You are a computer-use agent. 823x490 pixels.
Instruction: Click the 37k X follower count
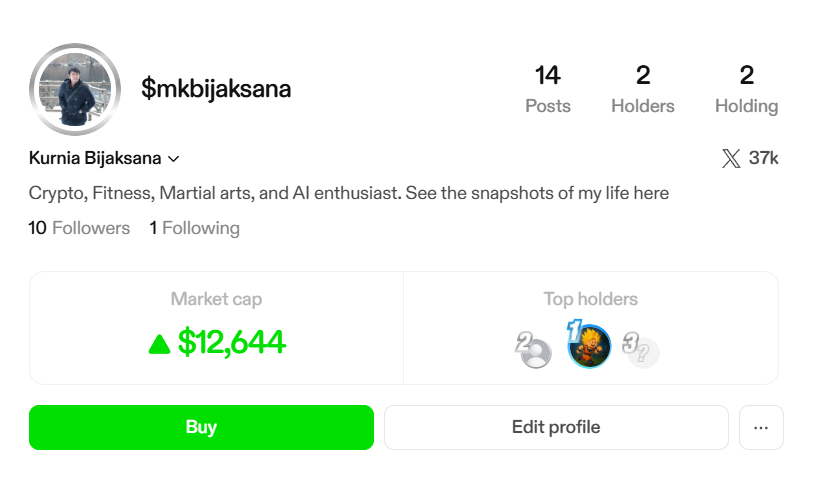click(x=763, y=158)
